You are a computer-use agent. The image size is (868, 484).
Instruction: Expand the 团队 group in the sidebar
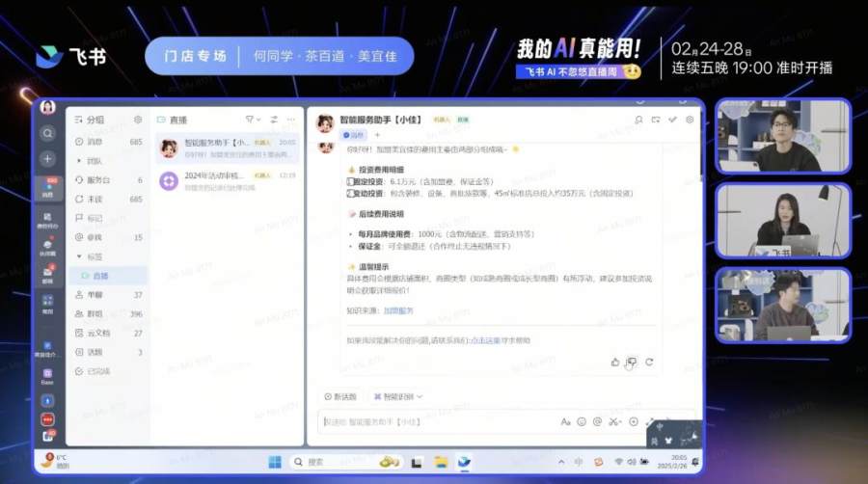pyautogui.click(x=95, y=161)
